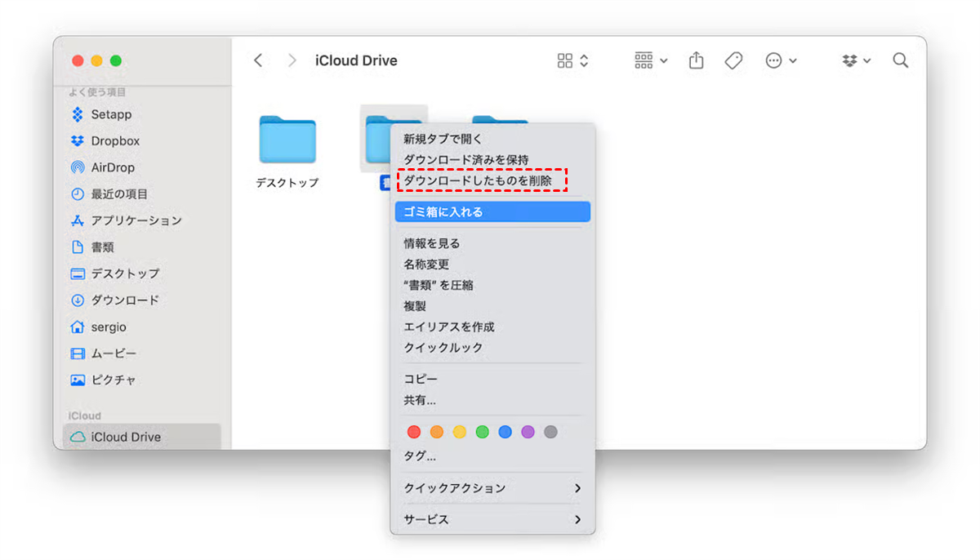The height and width of the screenshot is (560, 980).
Task: Open the Dropbox toolbar dropdown
Action: (x=857, y=60)
